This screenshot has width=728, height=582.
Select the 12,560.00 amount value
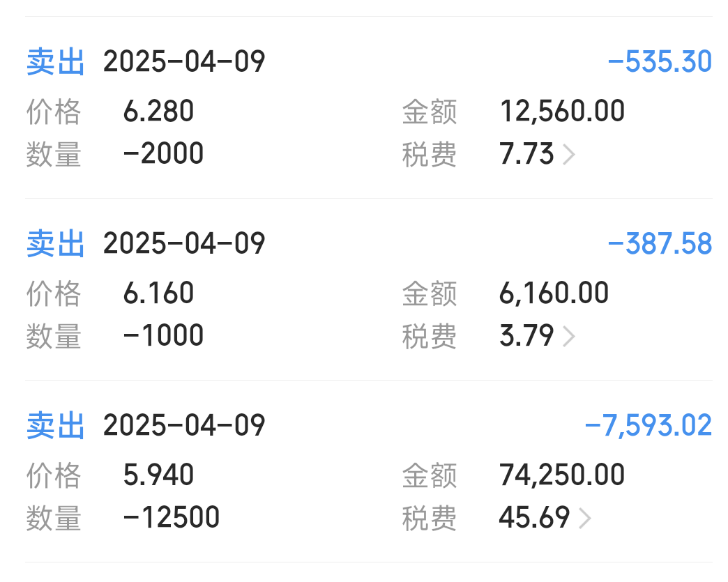(562, 112)
